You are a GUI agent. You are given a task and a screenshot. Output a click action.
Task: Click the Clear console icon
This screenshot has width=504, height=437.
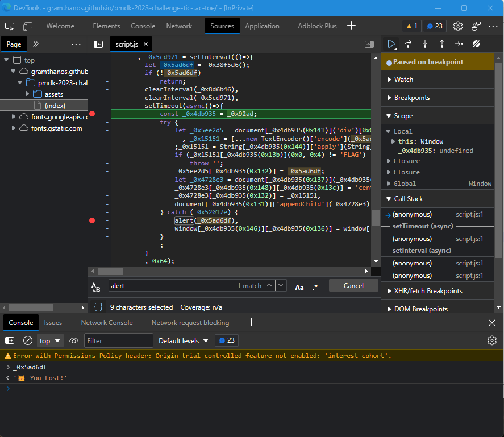(27, 340)
